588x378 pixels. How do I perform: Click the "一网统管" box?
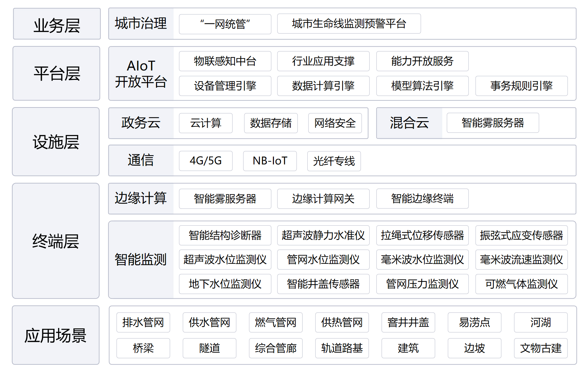[225, 24]
